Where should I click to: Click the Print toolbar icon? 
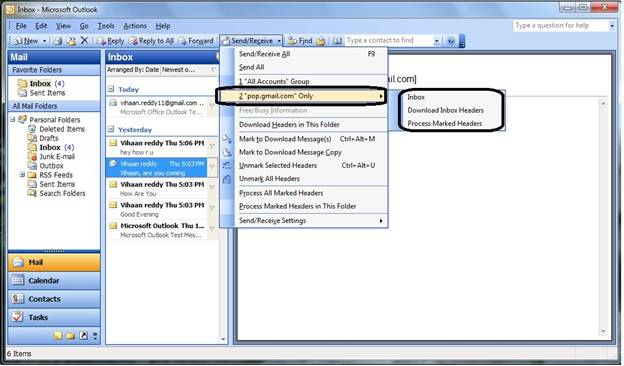[x=58, y=41]
